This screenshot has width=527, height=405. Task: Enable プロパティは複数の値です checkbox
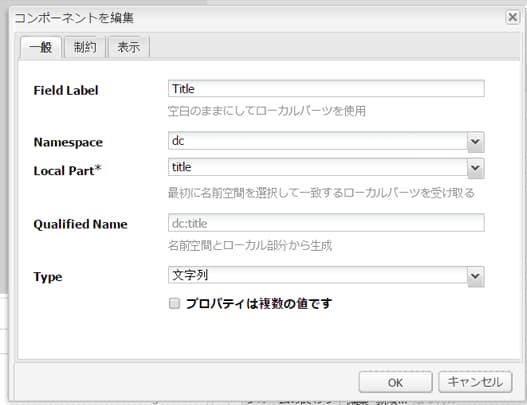[x=174, y=303]
